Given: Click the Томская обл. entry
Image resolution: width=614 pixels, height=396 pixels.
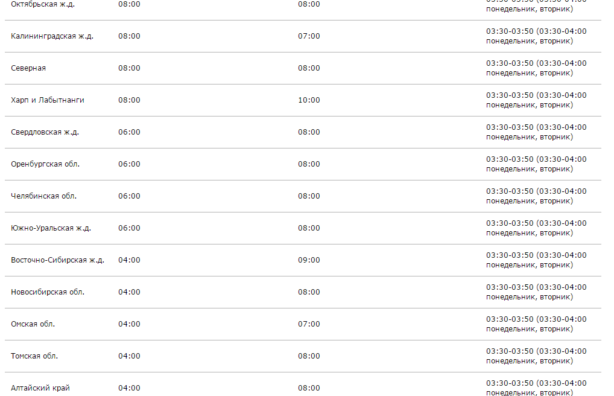Looking at the screenshot, I should click(34, 356).
